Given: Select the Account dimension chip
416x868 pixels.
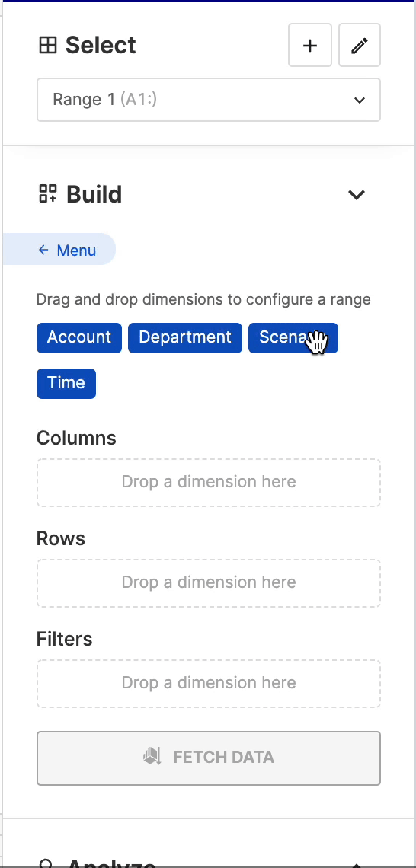Looking at the screenshot, I should pos(79,337).
